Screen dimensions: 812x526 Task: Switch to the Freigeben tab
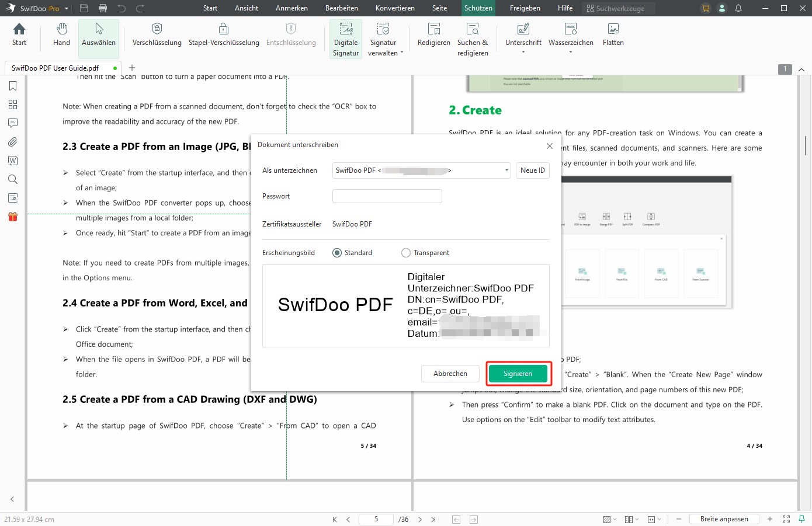525,8
